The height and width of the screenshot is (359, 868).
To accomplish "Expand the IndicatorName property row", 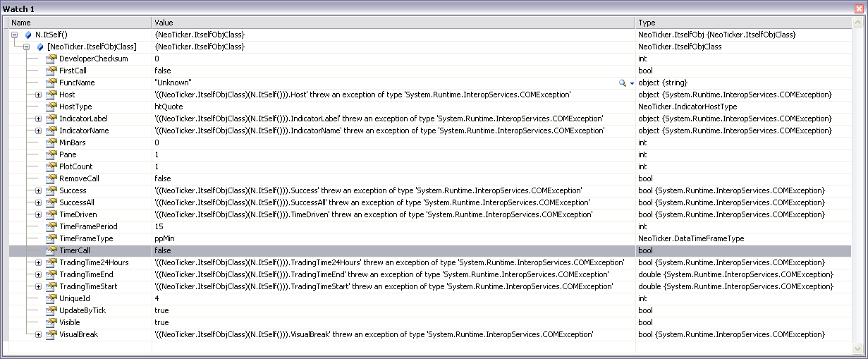I will click(x=39, y=130).
